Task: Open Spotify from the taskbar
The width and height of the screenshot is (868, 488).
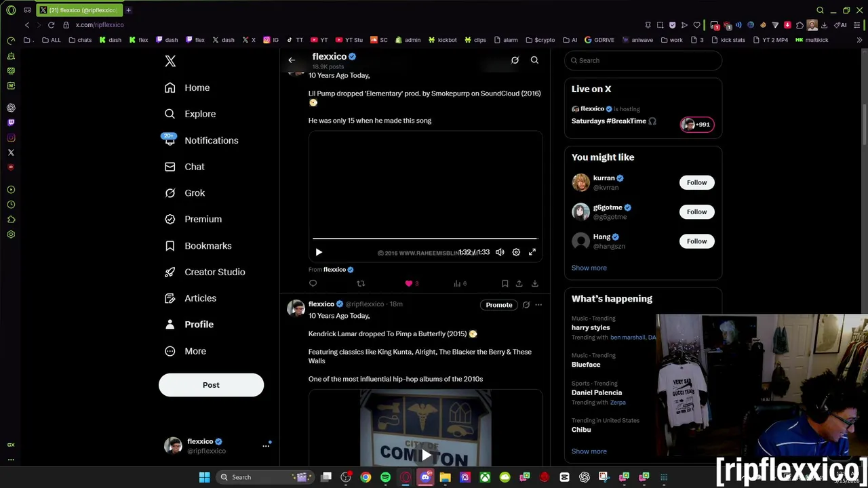Action: pyautogui.click(x=385, y=477)
